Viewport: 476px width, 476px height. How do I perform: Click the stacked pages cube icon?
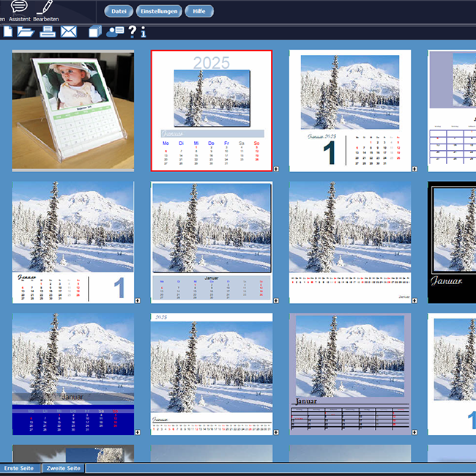95,31
